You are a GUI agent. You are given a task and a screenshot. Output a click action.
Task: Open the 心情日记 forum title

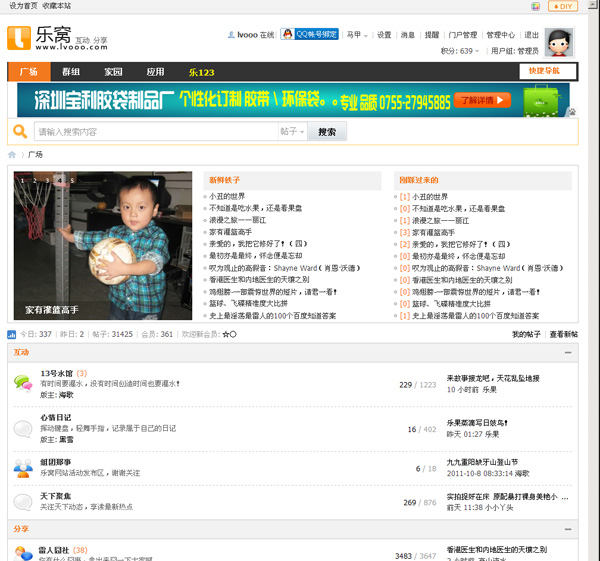(x=56, y=417)
